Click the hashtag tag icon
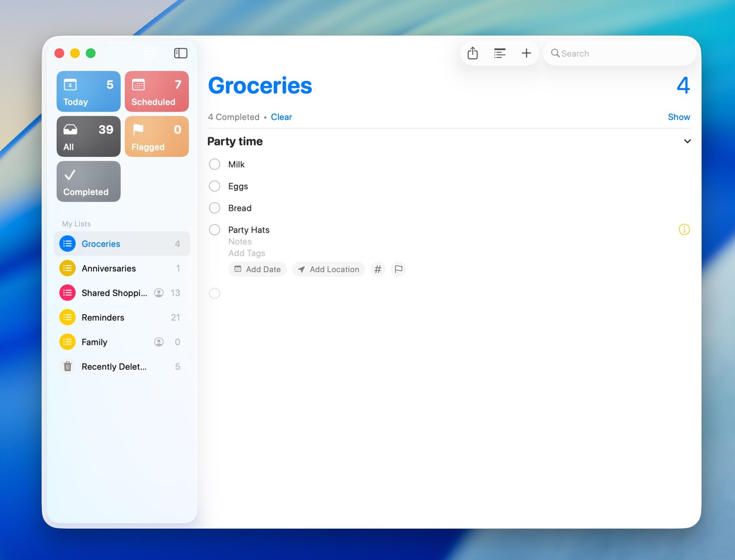The height and width of the screenshot is (560, 735). click(377, 269)
